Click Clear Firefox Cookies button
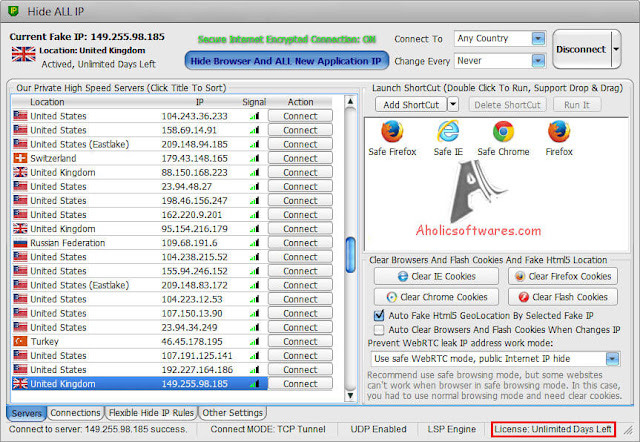 pyautogui.click(x=563, y=276)
